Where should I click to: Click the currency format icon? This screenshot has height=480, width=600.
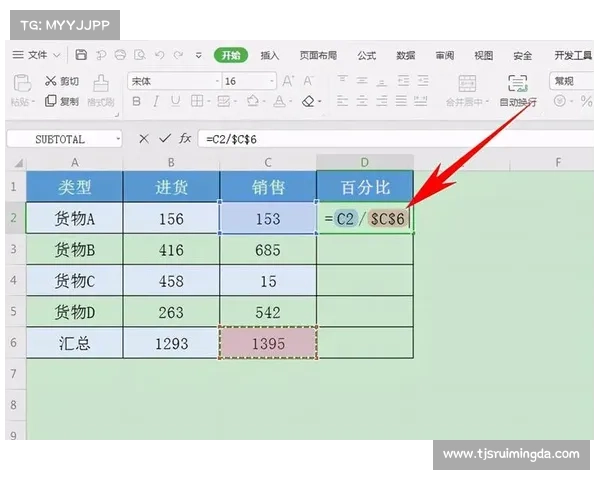point(559,101)
